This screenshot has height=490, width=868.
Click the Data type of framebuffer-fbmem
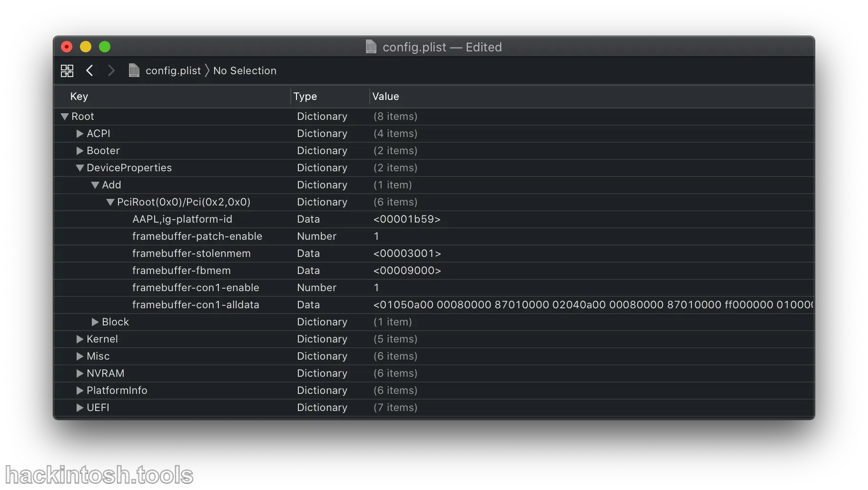point(308,271)
